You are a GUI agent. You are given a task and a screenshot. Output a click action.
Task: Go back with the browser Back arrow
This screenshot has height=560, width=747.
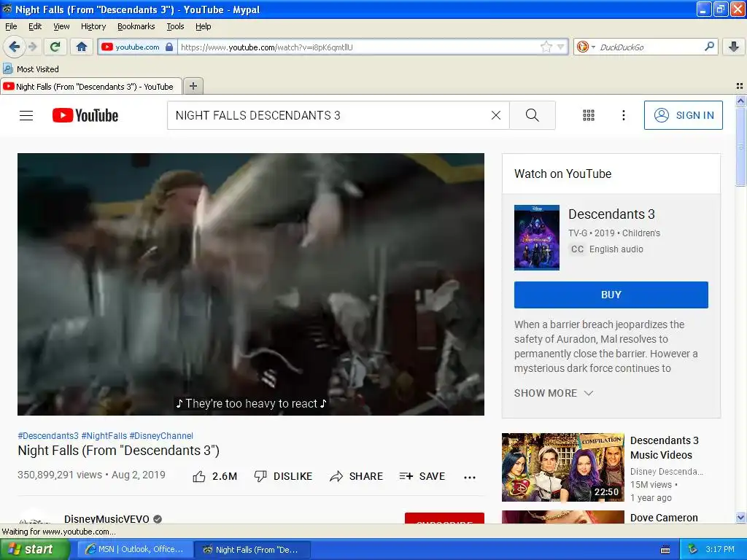pos(14,47)
